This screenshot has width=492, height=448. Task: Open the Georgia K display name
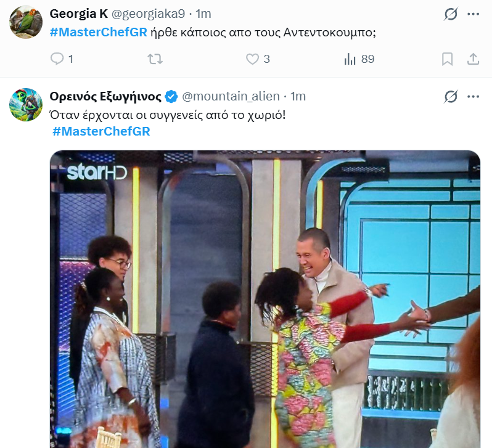[79, 14]
